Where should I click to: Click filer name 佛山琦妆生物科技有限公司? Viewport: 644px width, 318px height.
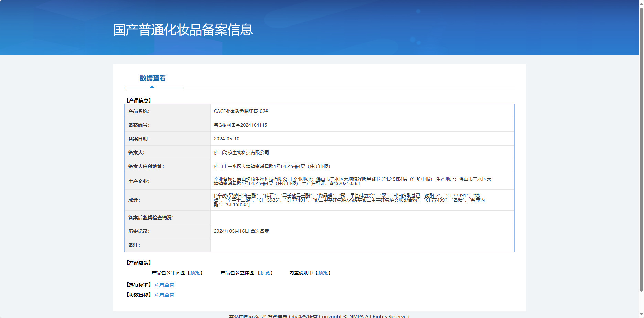[x=241, y=152]
